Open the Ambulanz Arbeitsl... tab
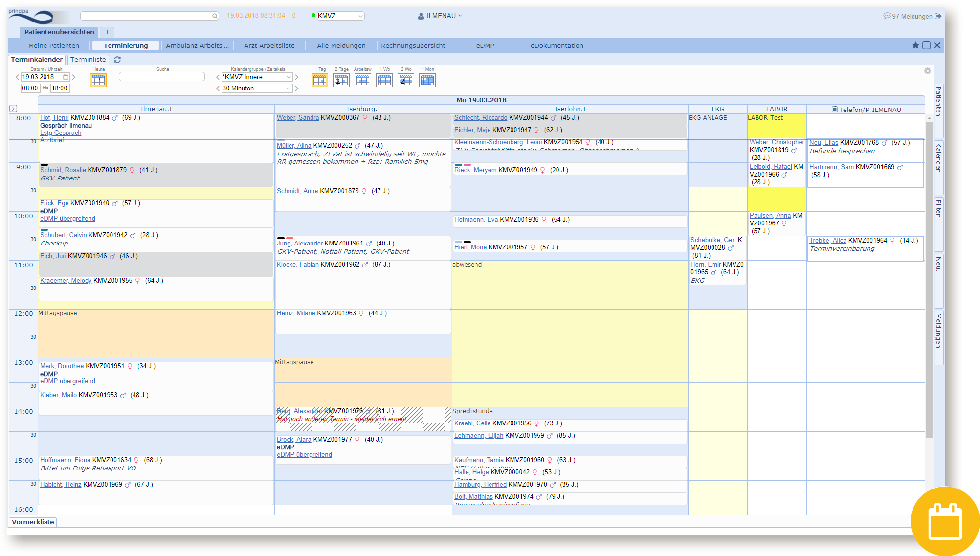This screenshot has width=980, height=556. point(198,45)
